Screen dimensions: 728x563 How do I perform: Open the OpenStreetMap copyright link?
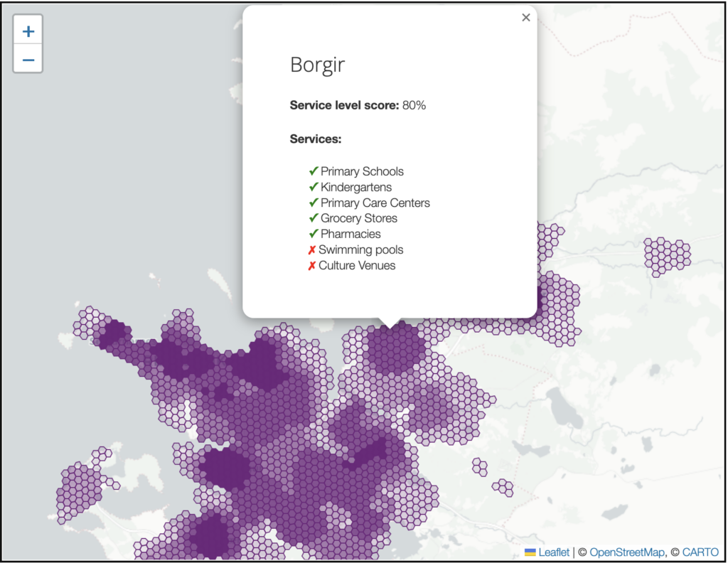[x=626, y=552]
